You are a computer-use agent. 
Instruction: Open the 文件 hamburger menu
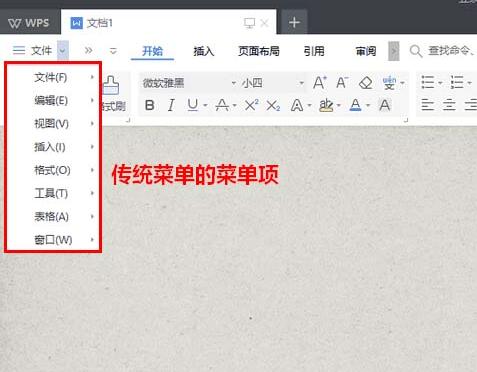32,51
